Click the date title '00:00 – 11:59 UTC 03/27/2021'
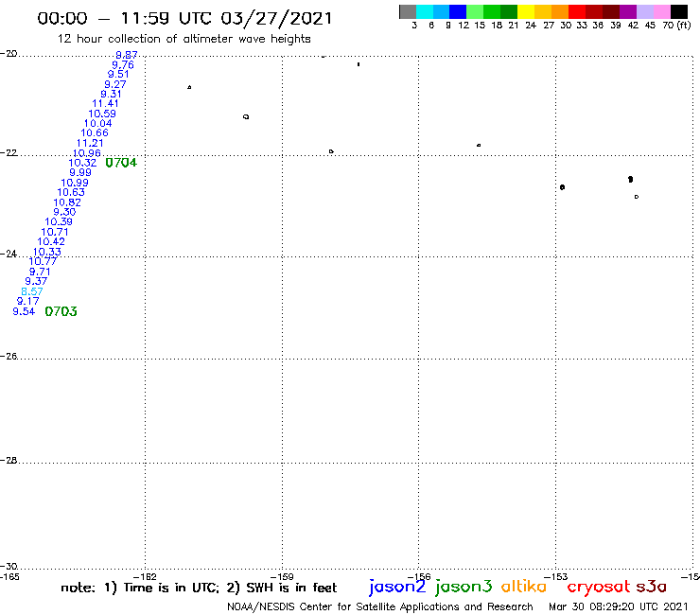Image resolution: width=700 pixels, height=615 pixels. (184, 18)
